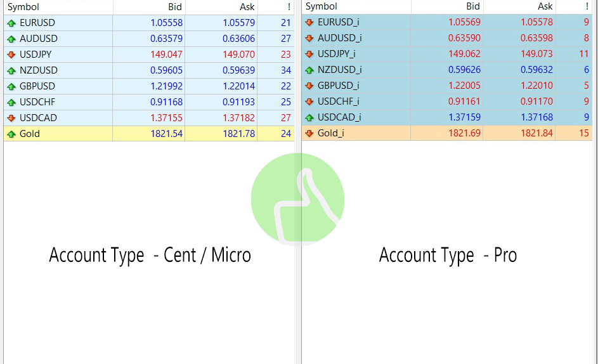Select the GBPUSD symbol name
The width and height of the screenshot is (598, 364).
(37, 86)
